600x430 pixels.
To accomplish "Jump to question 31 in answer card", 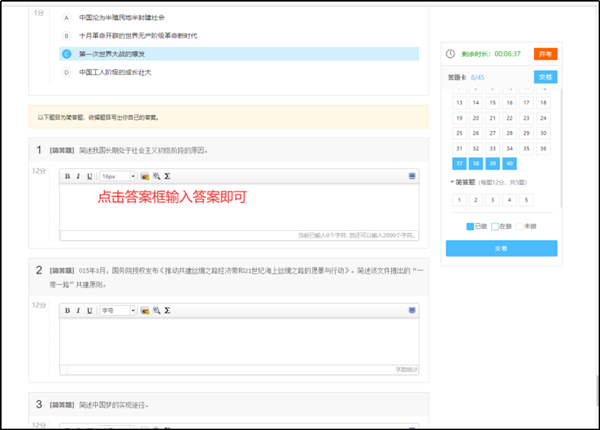I will (459, 148).
